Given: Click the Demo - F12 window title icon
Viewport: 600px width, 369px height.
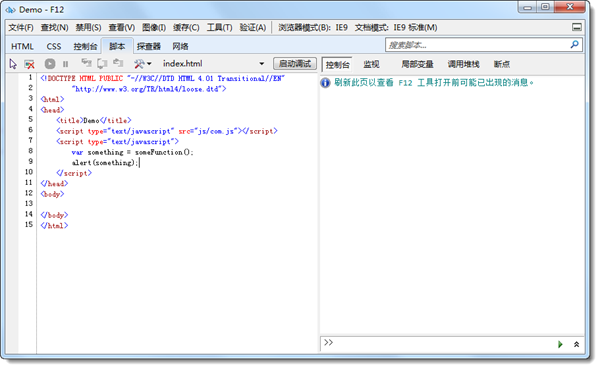Looking at the screenshot, I should click(10, 10).
